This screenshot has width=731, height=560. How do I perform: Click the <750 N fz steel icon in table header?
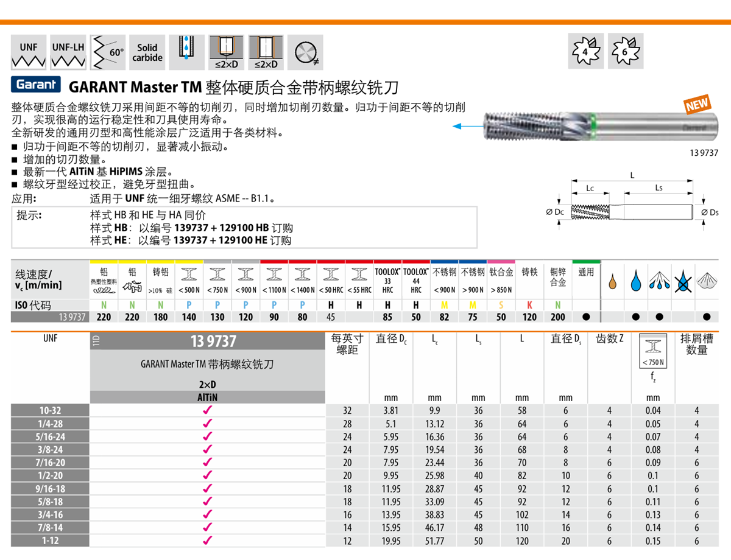(652, 352)
